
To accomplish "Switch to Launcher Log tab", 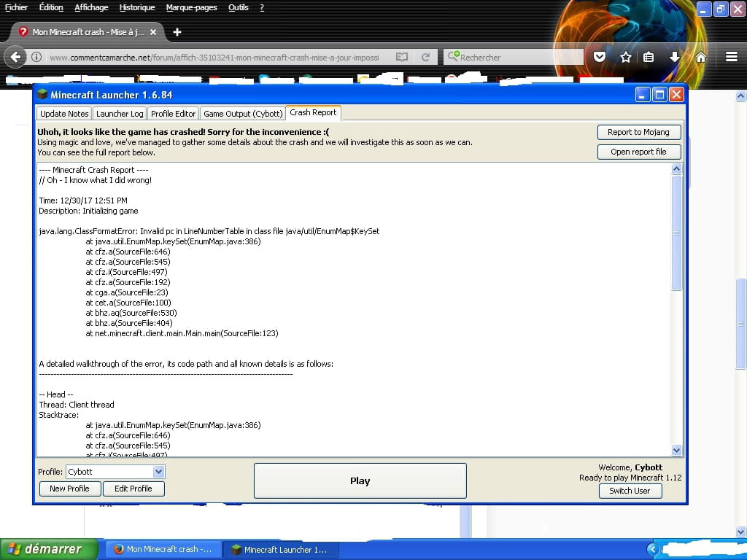I will click(120, 113).
